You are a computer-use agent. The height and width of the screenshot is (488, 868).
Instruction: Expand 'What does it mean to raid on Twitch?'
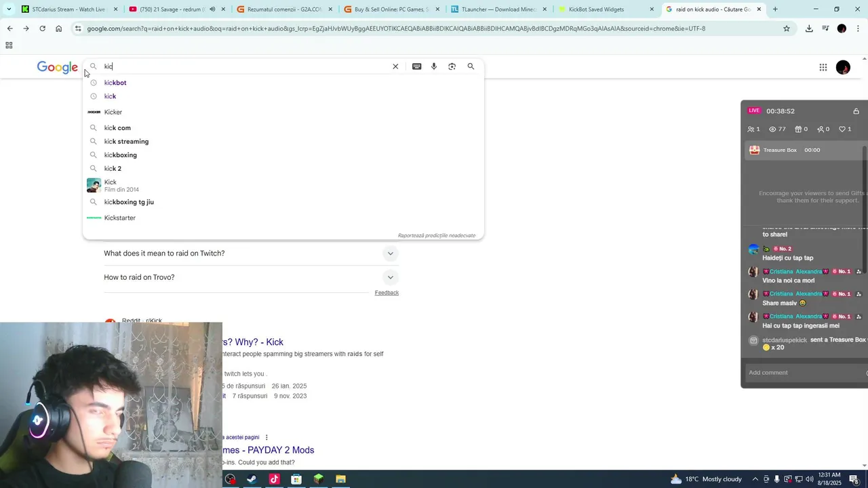[x=251, y=253]
